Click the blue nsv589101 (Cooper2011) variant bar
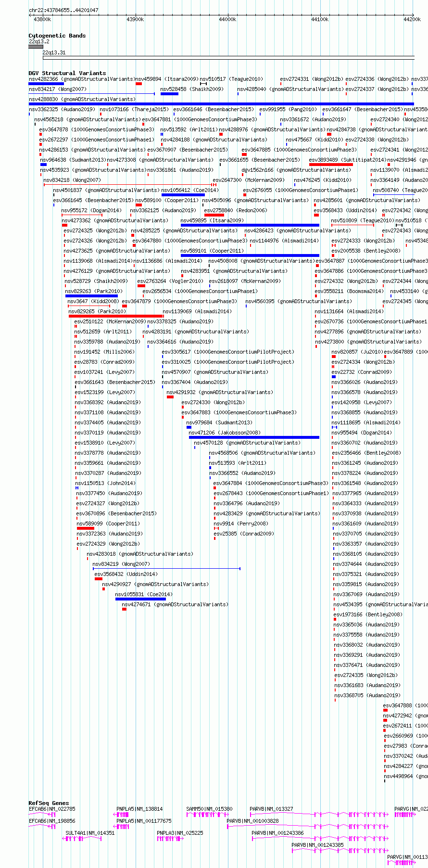The height and width of the screenshot is (868, 428). pyautogui.click(x=250, y=255)
